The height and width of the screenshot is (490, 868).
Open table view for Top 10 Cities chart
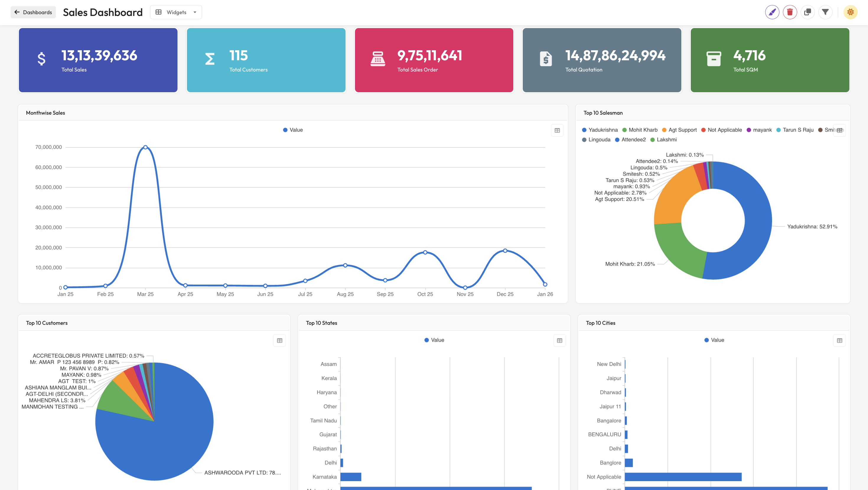click(x=840, y=340)
